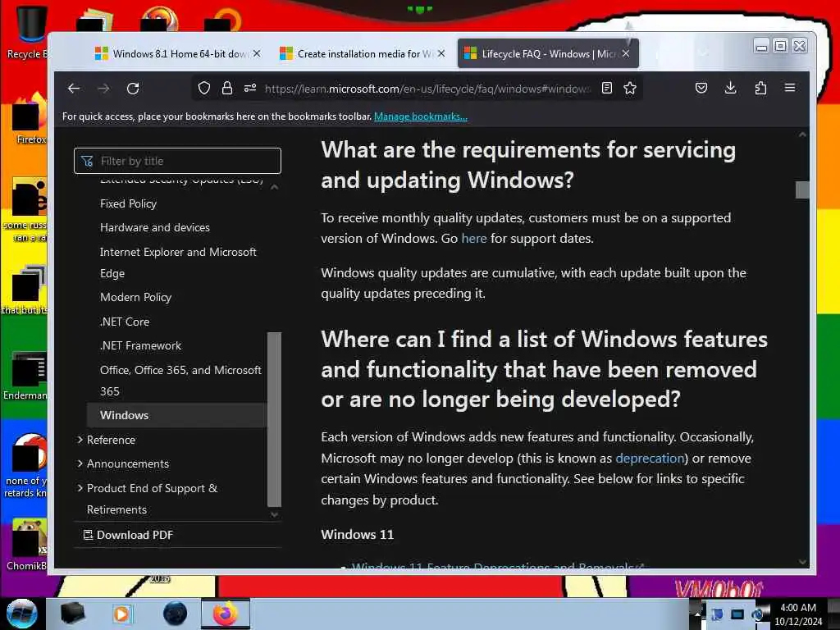Click the Filter by title input box

pos(177,161)
